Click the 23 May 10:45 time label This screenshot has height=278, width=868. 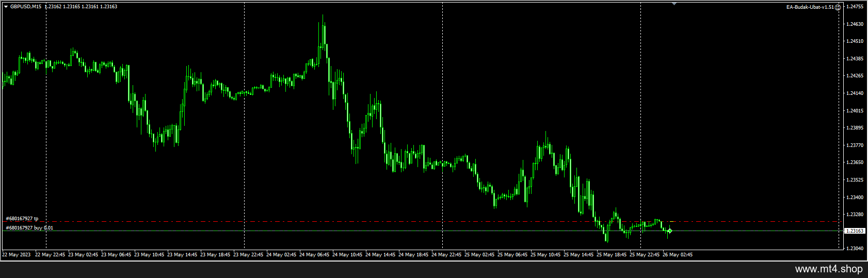pos(149,255)
